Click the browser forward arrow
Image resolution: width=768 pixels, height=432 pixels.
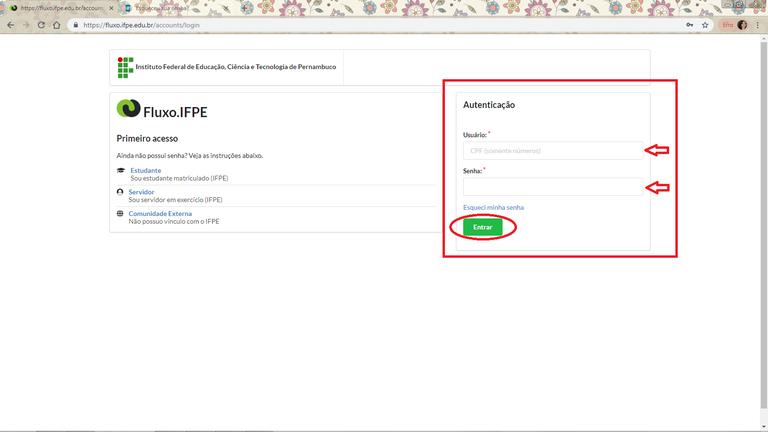pos(26,25)
